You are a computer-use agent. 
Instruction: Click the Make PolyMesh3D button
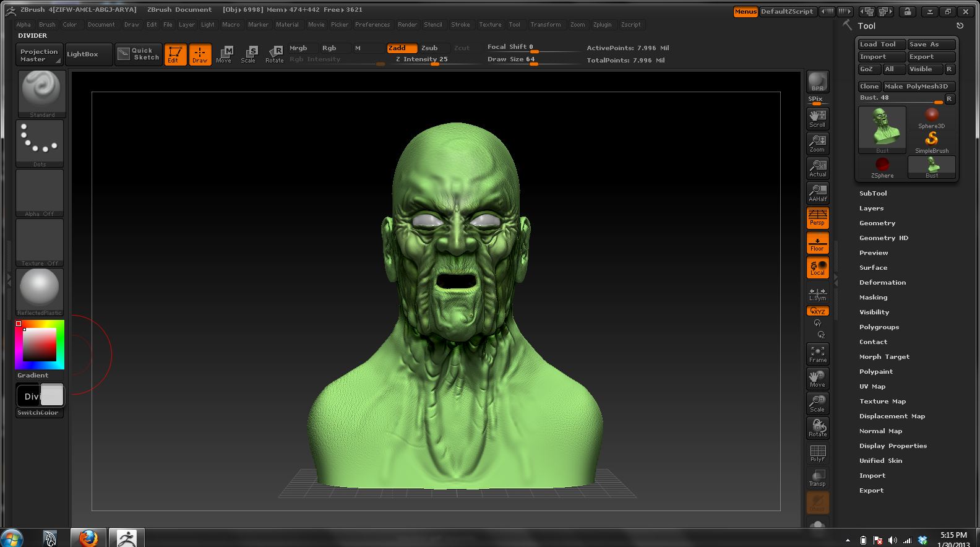pyautogui.click(x=918, y=86)
